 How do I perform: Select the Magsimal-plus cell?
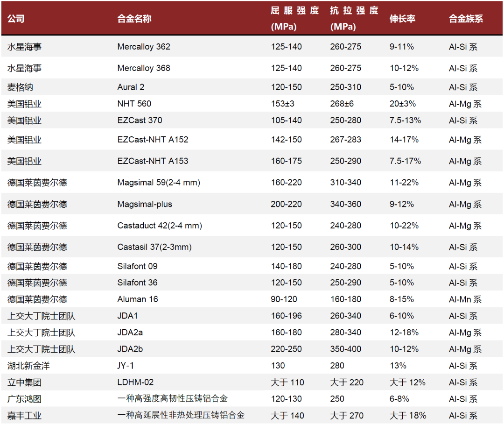[x=145, y=204]
